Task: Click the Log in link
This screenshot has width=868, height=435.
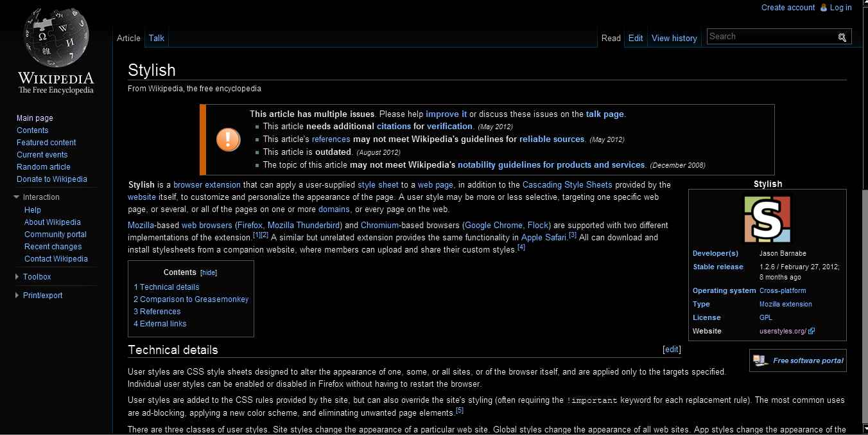Action: point(840,8)
